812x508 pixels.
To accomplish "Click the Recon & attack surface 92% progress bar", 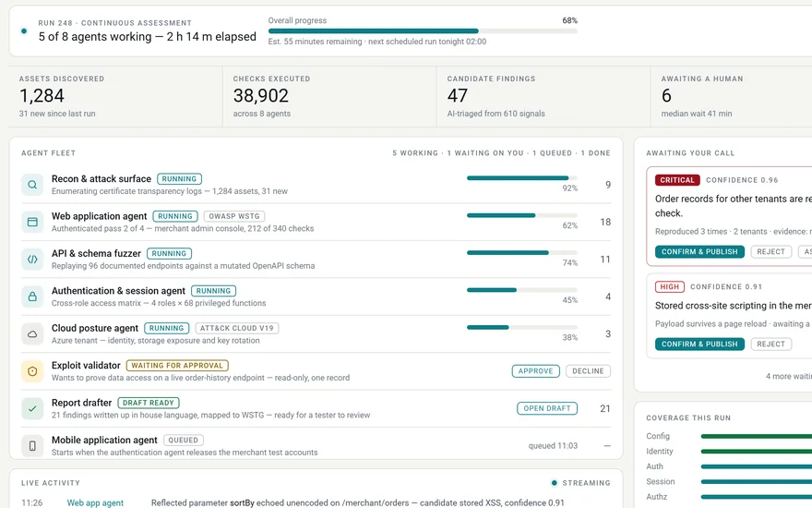I will click(x=522, y=177).
